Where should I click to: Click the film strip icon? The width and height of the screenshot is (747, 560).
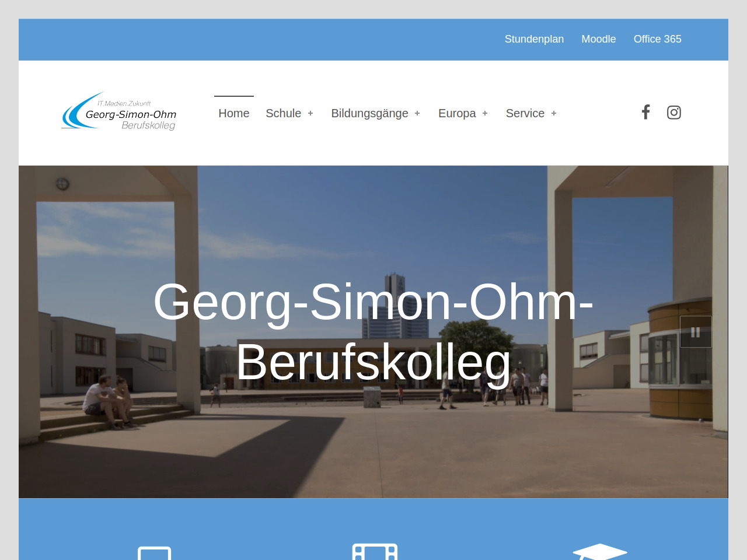[375, 552]
